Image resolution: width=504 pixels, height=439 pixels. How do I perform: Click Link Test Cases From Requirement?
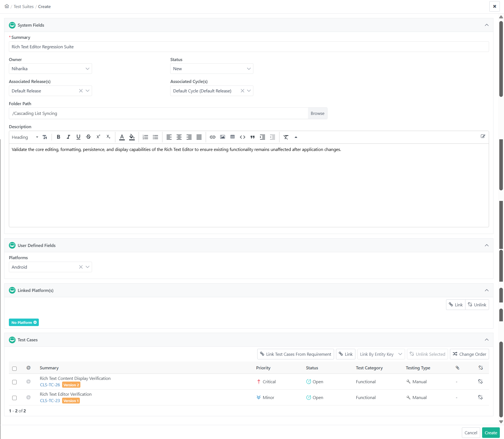296,354
